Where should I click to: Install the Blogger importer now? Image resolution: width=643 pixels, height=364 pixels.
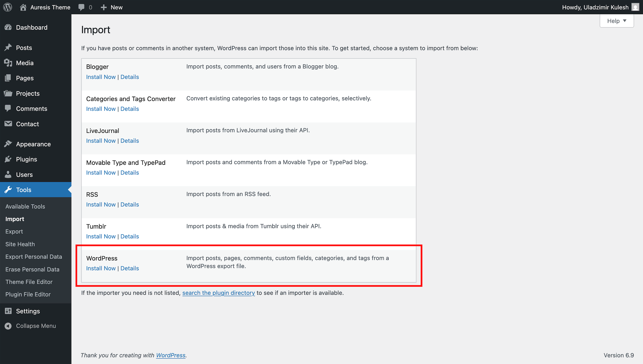point(101,77)
